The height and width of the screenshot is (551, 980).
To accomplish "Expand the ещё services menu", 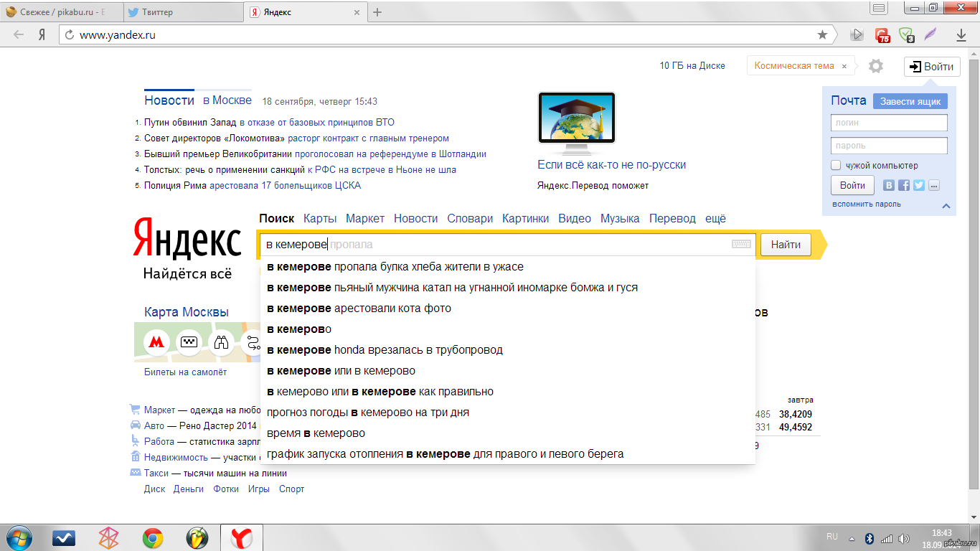I will pos(715,218).
